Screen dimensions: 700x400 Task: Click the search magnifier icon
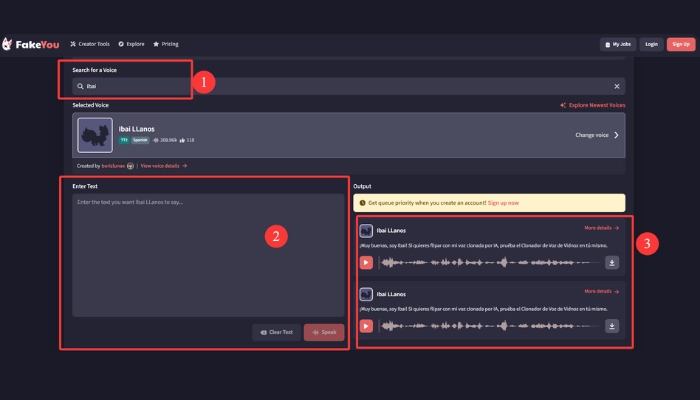[x=80, y=86]
